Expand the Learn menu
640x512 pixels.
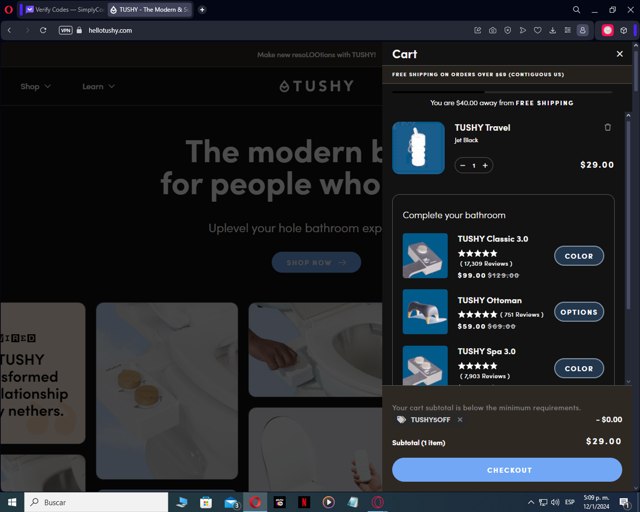[x=98, y=87]
